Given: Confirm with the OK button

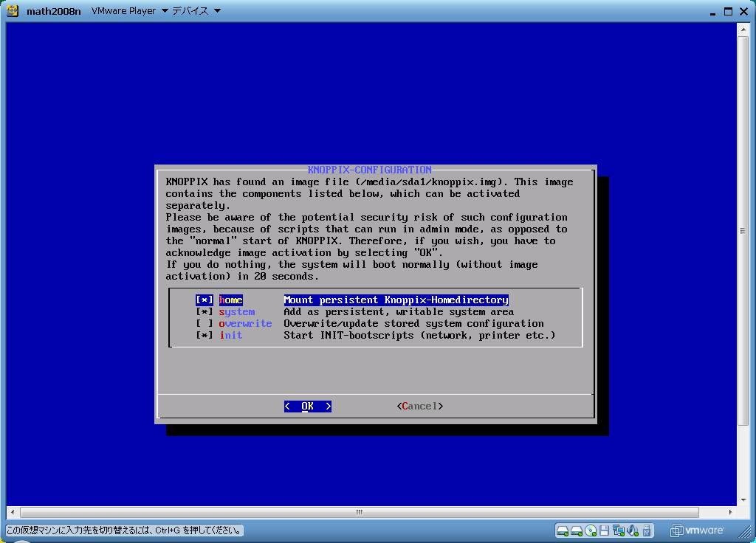Looking at the screenshot, I should 308,407.
